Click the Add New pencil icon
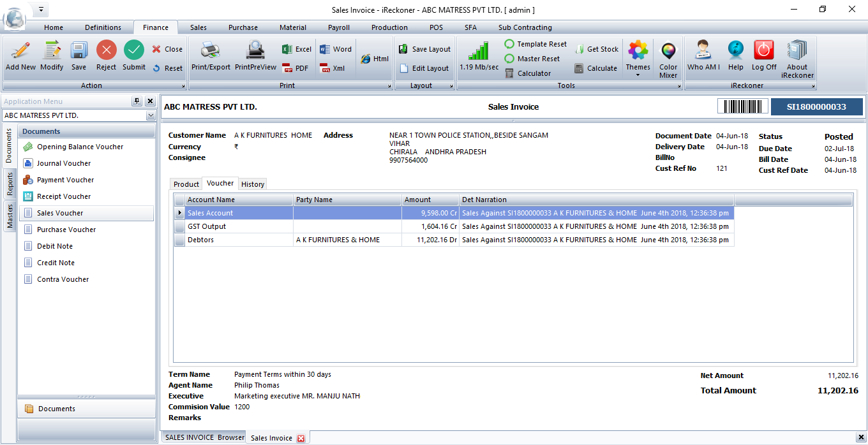868x445 pixels. 20,51
